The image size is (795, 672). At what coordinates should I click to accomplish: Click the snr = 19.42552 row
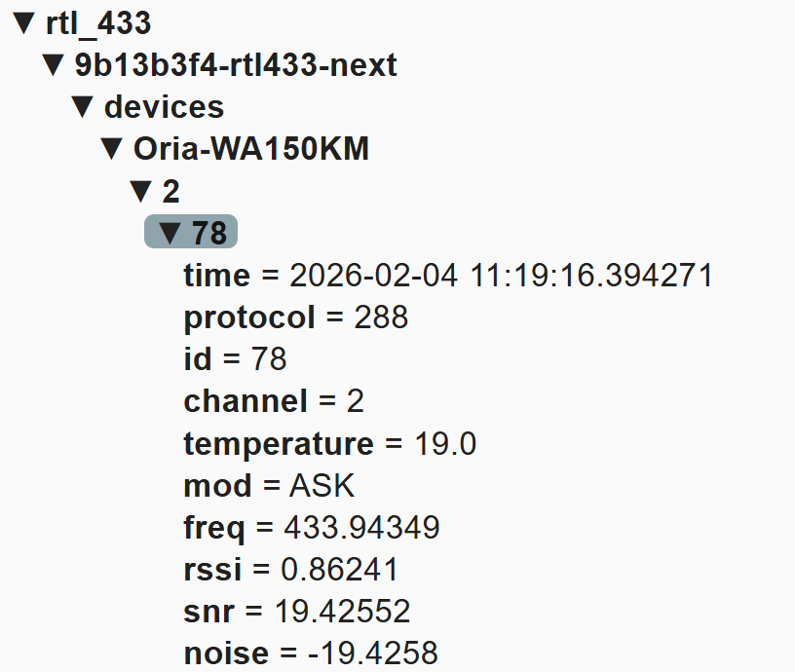click(296, 612)
